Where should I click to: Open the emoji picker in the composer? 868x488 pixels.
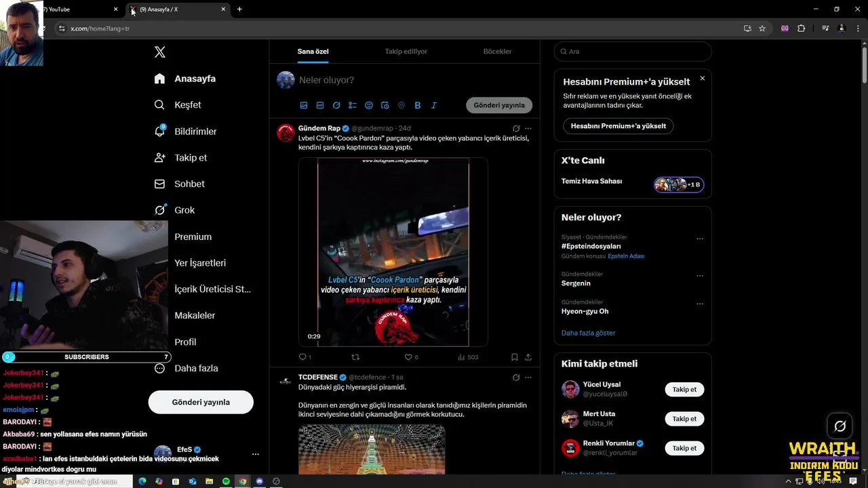click(x=369, y=105)
